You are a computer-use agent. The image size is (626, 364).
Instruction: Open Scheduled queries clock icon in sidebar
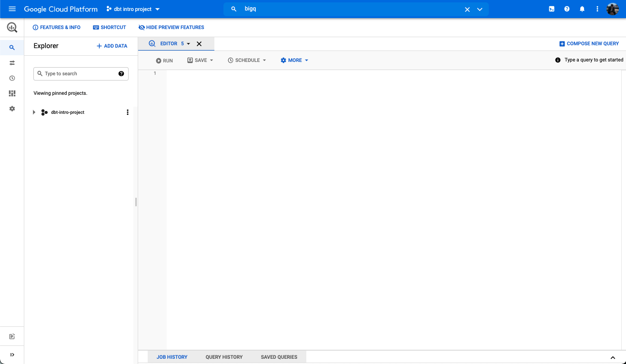tap(12, 78)
